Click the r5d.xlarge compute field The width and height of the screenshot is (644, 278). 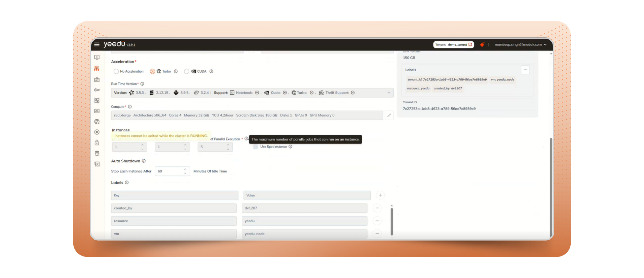point(247,115)
